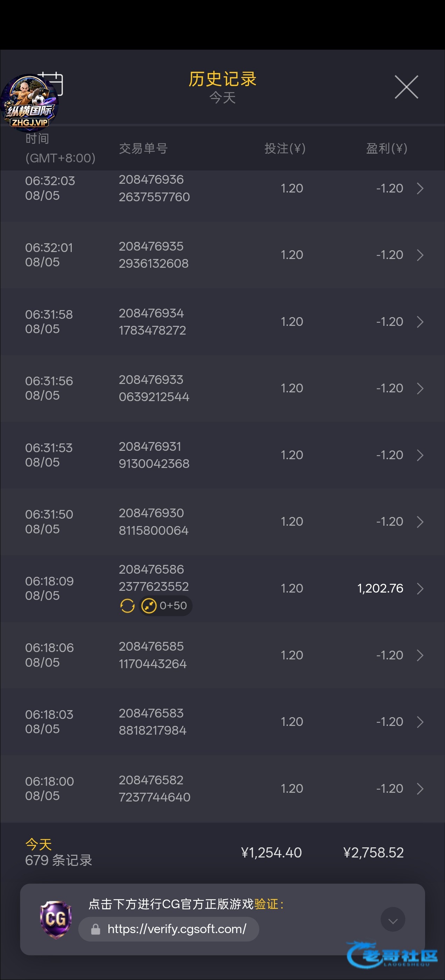Select transaction 208476935 2936132608 row
445x980 pixels.
[x=222, y=255]
